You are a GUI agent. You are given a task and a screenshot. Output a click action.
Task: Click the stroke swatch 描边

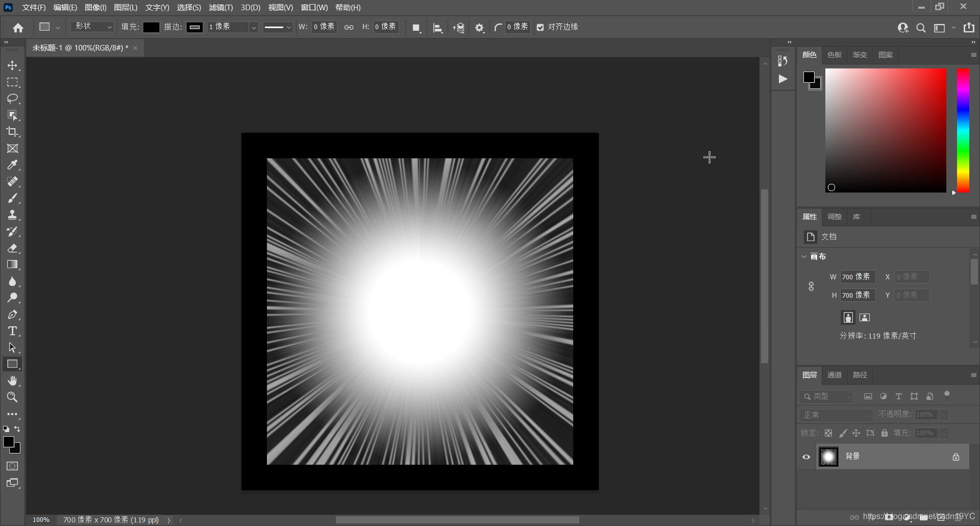(194, 27)
